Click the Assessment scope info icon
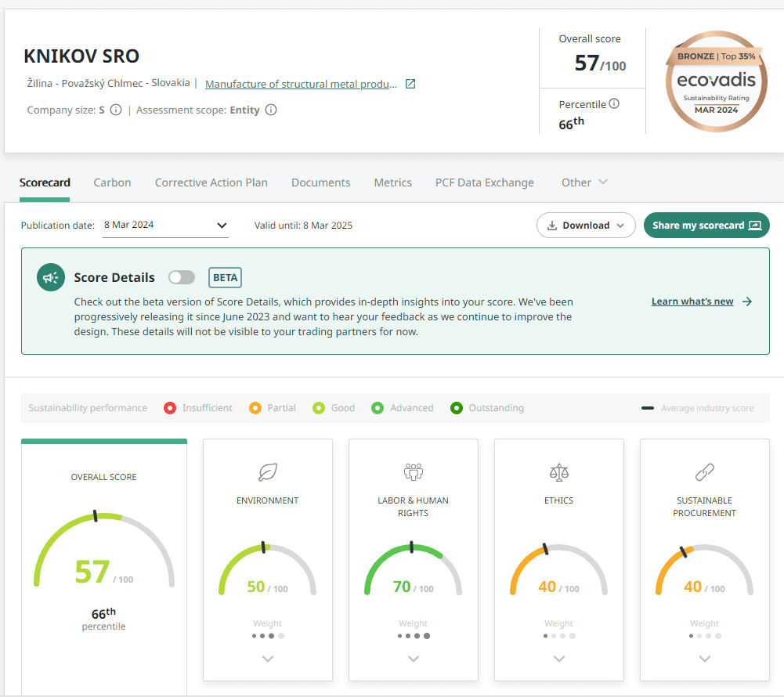The image size is (784, 697). coord(270,110)
